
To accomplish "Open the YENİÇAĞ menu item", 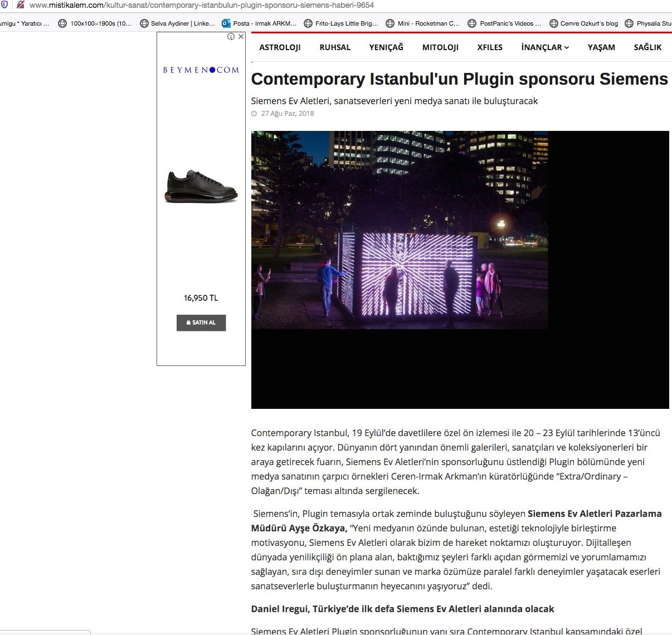I will click(386, 47).
